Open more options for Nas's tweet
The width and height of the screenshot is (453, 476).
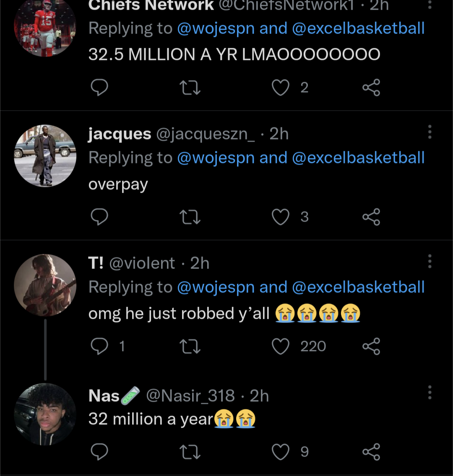[x=430, y=393]
